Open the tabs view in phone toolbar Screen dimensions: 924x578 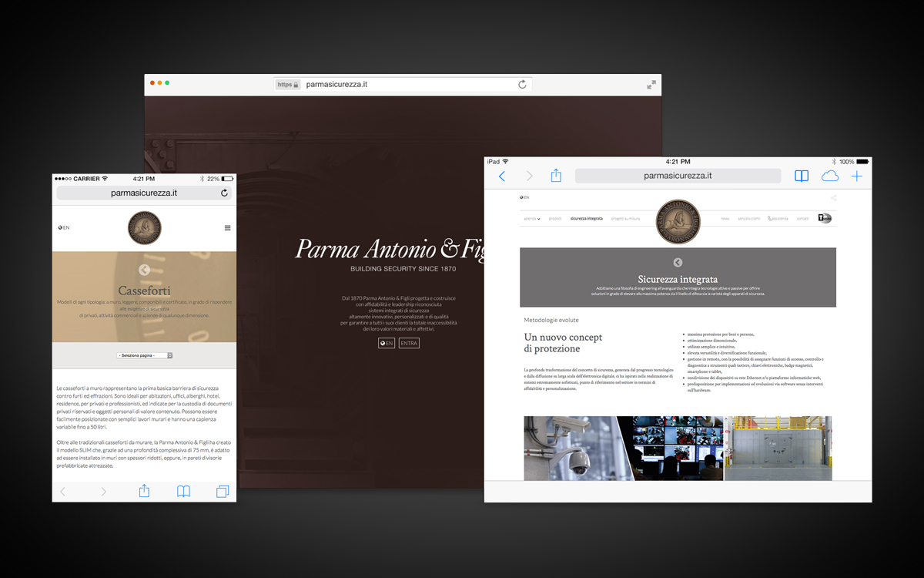[x=223, y=492]
